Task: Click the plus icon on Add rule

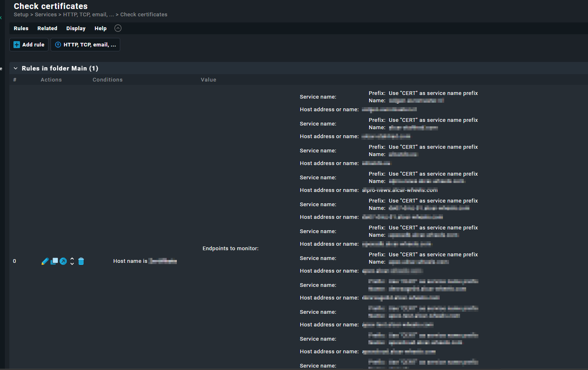Action: click(x=17, y=45)
